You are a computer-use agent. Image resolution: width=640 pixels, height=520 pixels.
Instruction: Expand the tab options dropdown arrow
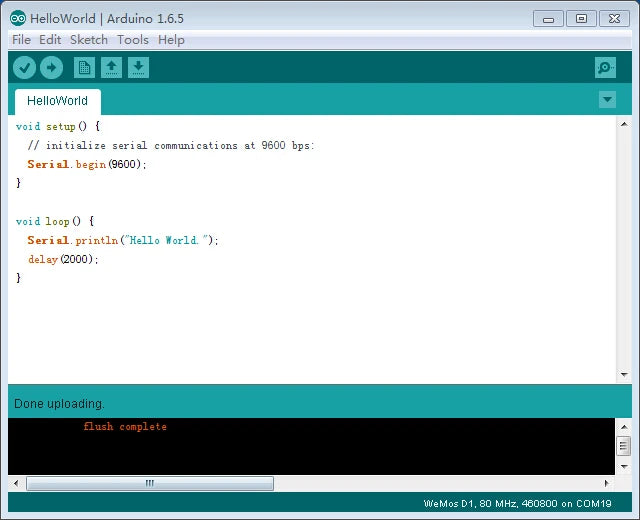point(607,99)
